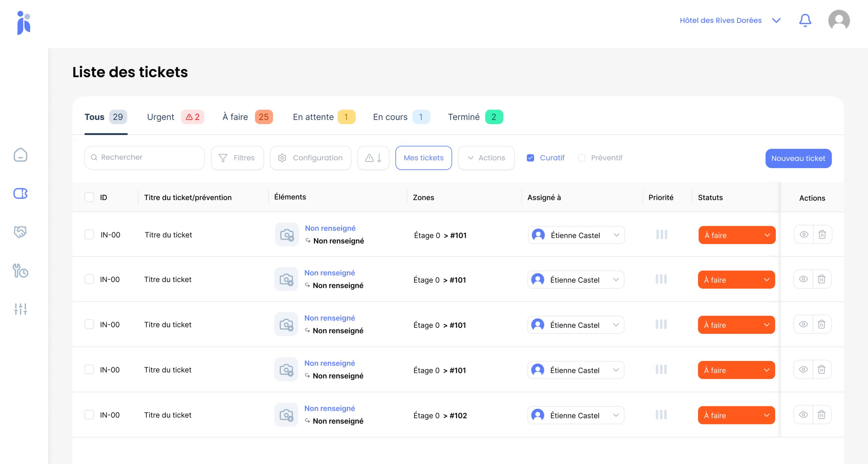Viewport: 868px width, 464px height.
Task: Open the settings sliders sidebar icon
Action: tap(20, 309)
